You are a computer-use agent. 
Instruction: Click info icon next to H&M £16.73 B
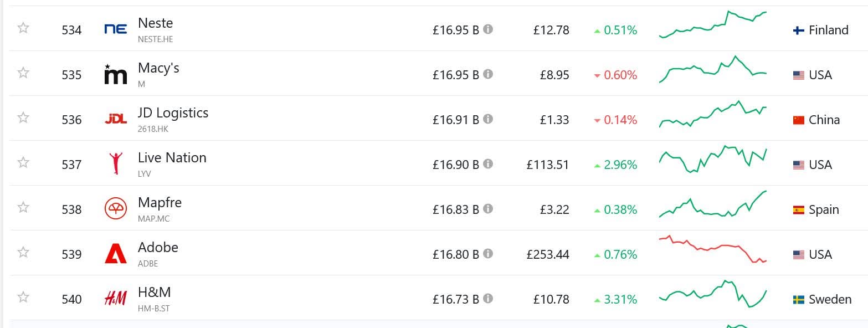[487, 298]
